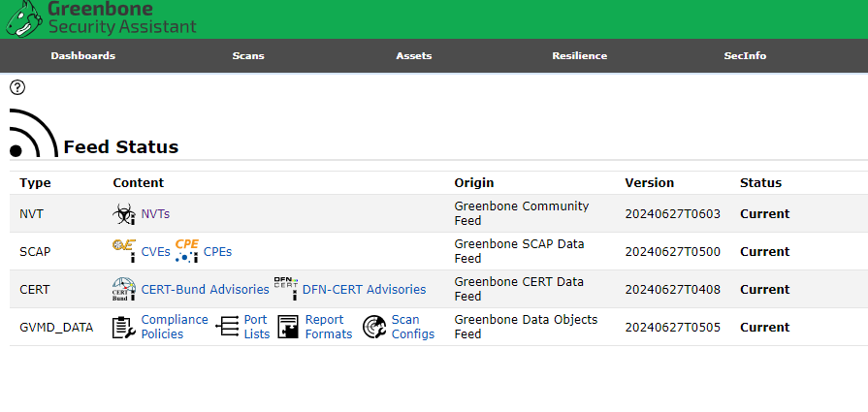The height and width of the screenshot is (412, 868).
Task: Click the orange CPE icon
Action: coord(186,251)
